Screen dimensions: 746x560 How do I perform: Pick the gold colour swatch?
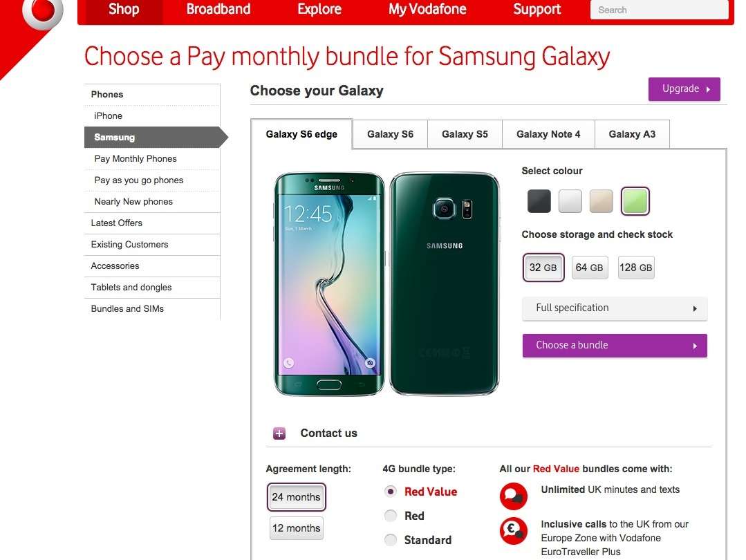coord(601,201)
